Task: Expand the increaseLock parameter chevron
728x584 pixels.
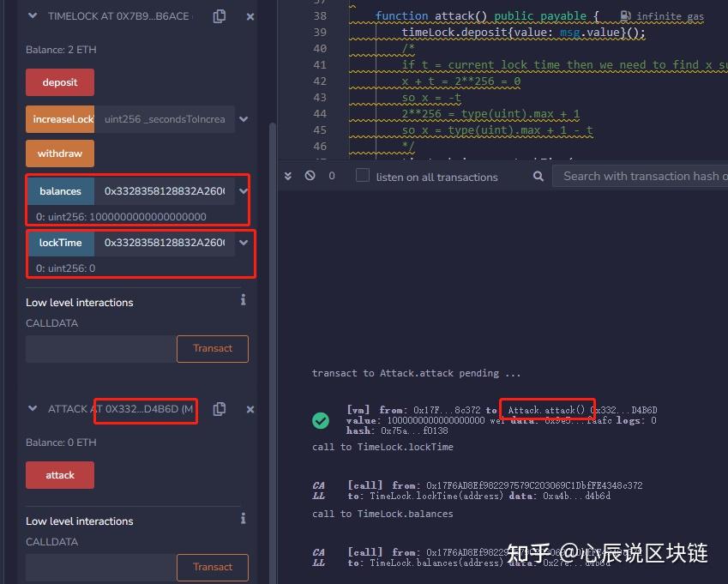Action: tap(244, 118)
